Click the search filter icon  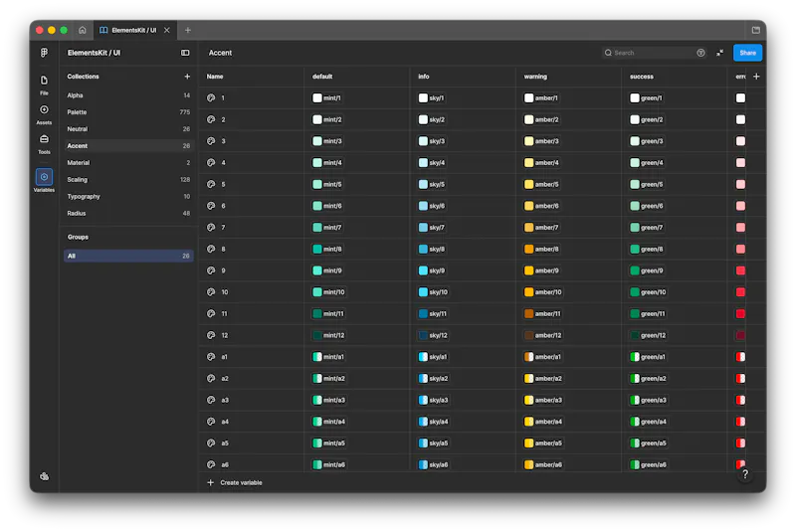700,53
